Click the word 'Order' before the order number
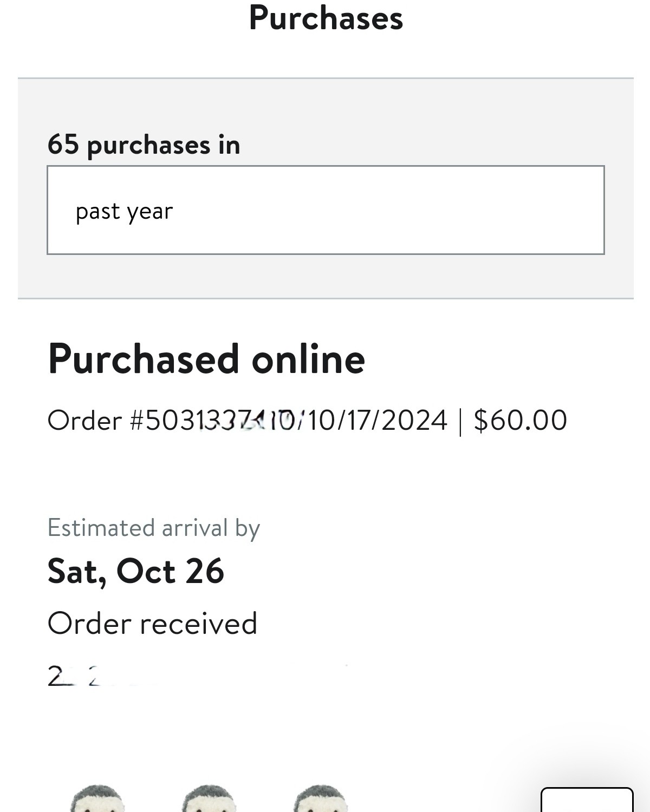650x812 pixels. [84, 421]
